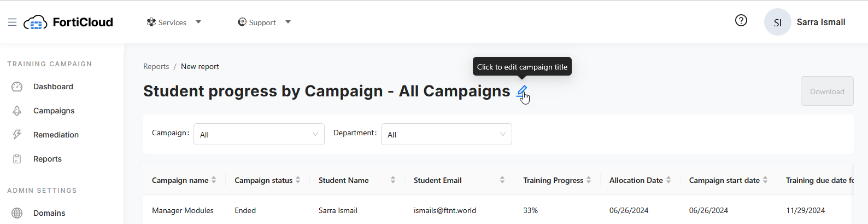Click the Campaigns rocket icon
This screenshot has height=224, width=868.
pos(17,111)
